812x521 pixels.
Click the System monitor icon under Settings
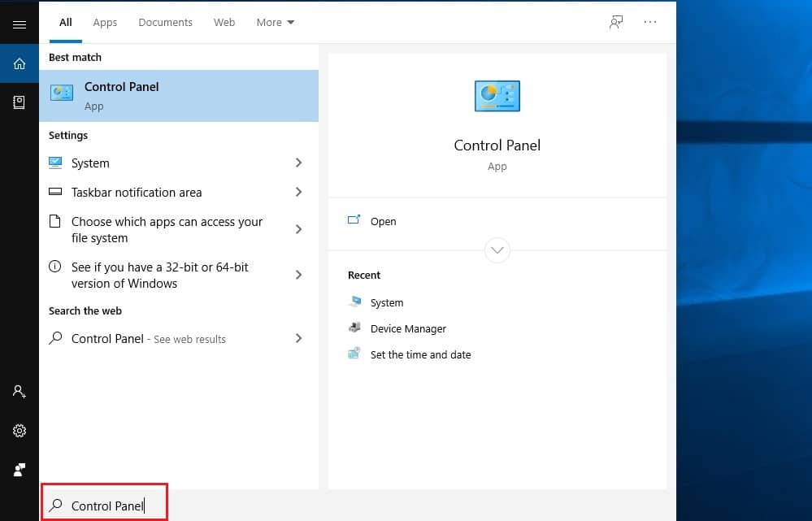(x=55, y=163)
